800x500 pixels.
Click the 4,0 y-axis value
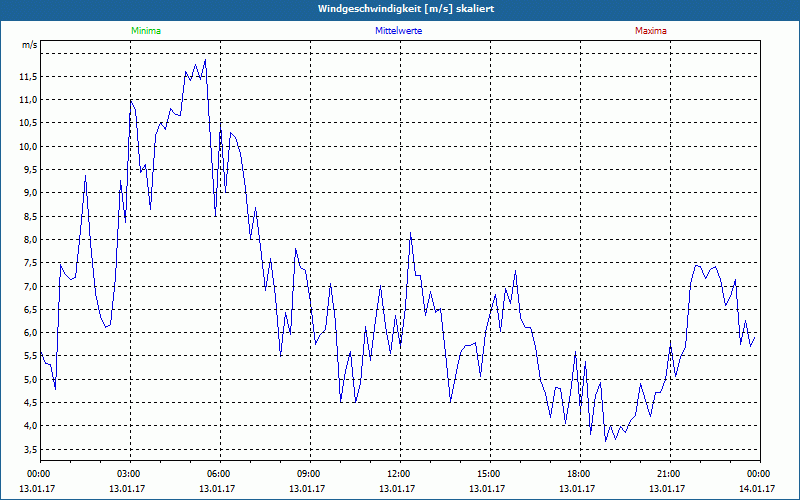30,426
